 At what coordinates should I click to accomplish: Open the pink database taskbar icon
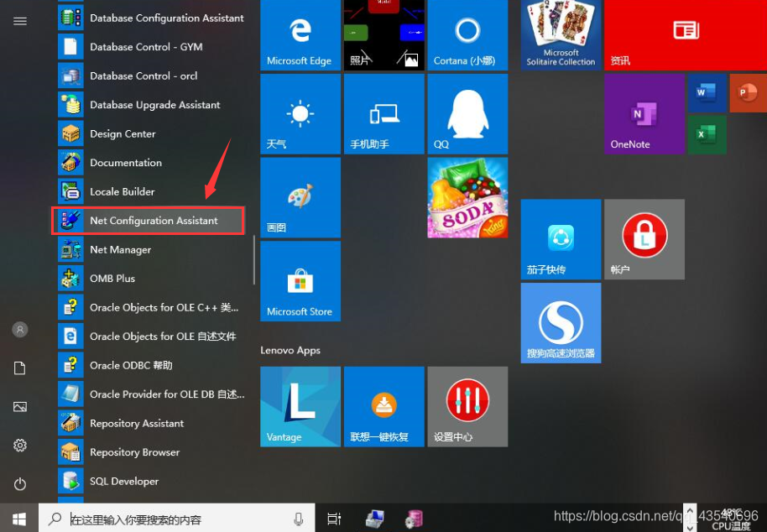pyautogui.click(x=415, y=519)
